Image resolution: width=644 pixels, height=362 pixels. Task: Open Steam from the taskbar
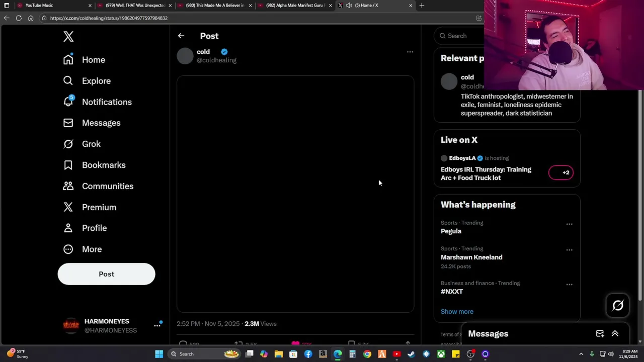[411, 354]
